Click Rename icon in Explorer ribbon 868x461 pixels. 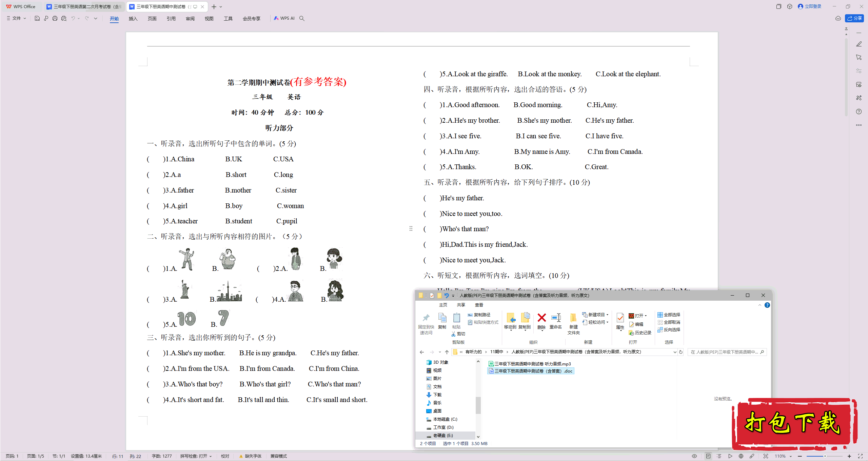(555, 321)
